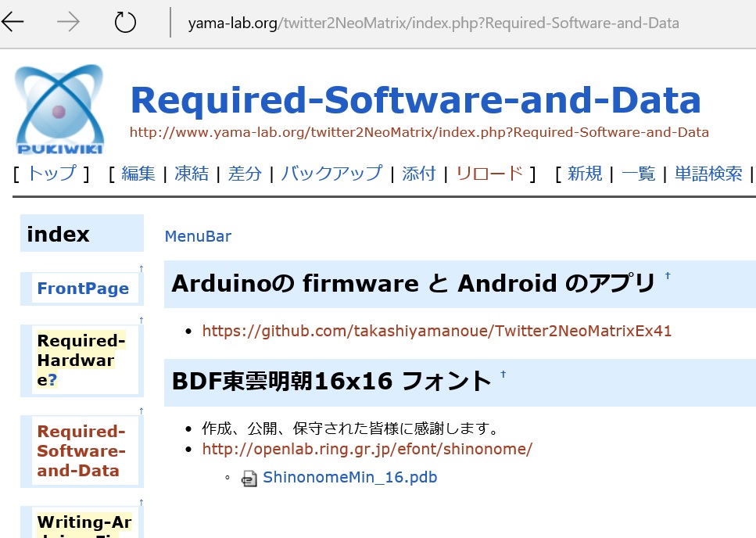Screen dimensions: 756x538
Task: Click file icon beside ShinonomeMin_16.pdb
Action: pyautogui.click(x=249, y=479)
